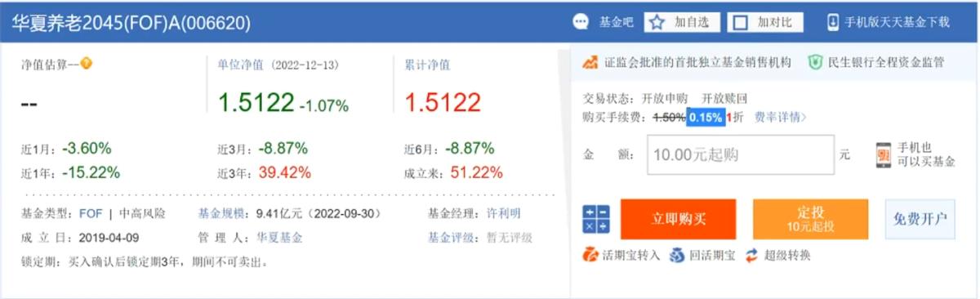Open the 基金吧 link text
The image size is (980, 299).
coord(617,22)
